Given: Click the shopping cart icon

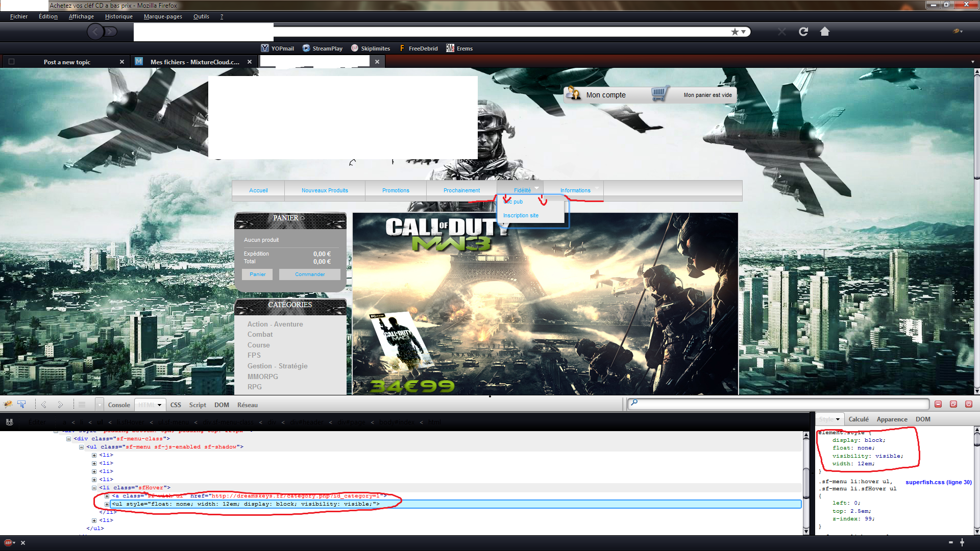Looking at the screenshot, I should point(659,94).
